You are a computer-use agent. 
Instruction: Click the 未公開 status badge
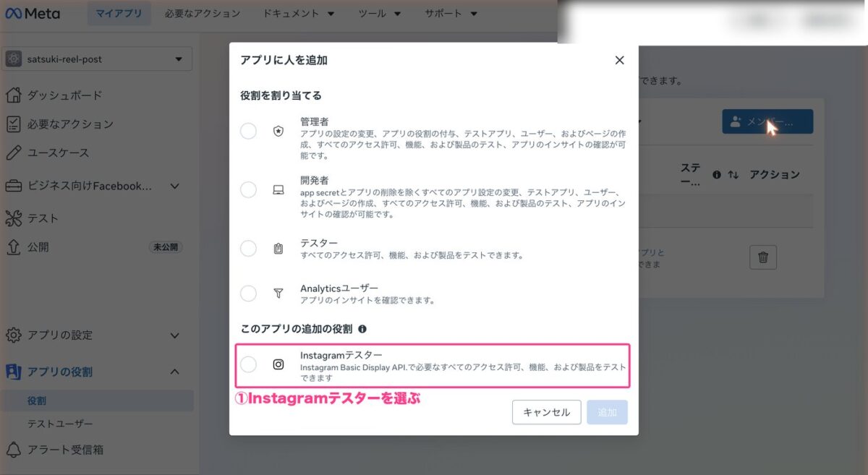pyautogui.click(x=166, y=247)
